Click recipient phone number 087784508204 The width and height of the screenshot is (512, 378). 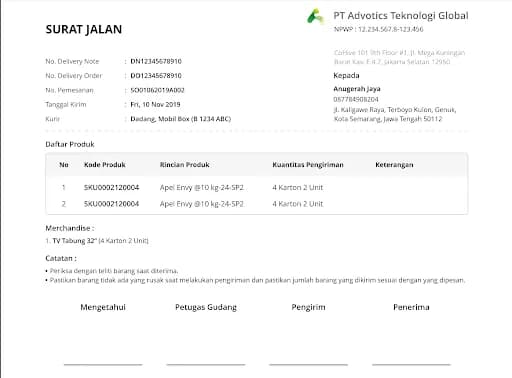pyautogui.click(x=356, y=99)
